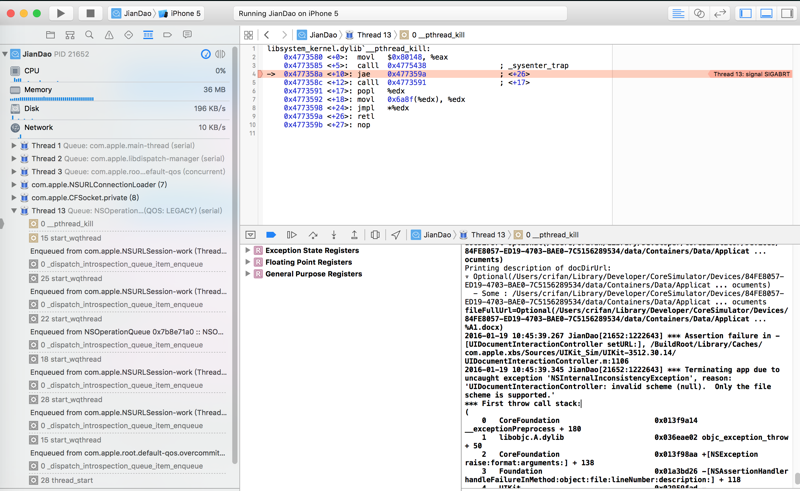Click the Simulate Location arrow icon
800x491 pixels.
point(396,235)
